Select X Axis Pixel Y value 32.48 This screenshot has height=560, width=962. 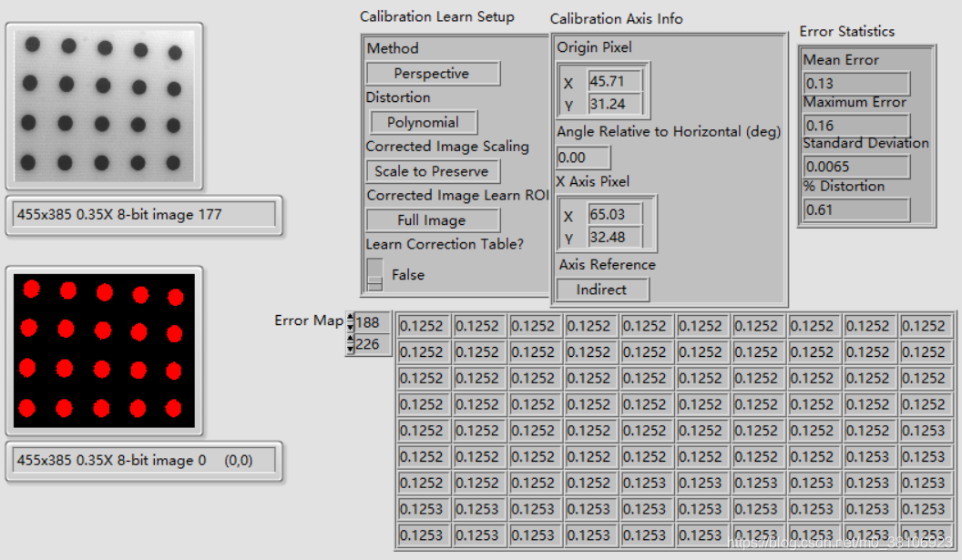tap(615, 238)
